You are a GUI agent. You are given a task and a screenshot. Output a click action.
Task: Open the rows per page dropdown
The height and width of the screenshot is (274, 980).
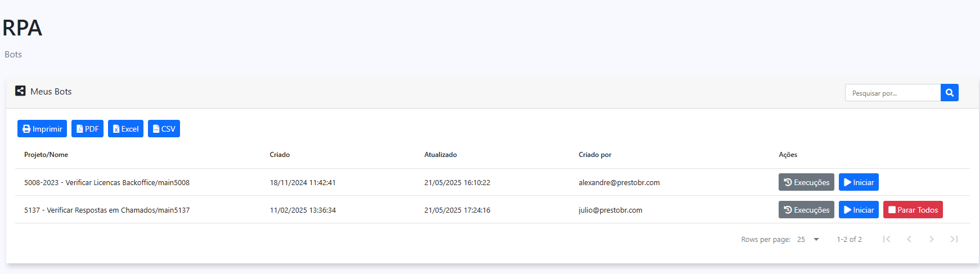pos(808,239)
